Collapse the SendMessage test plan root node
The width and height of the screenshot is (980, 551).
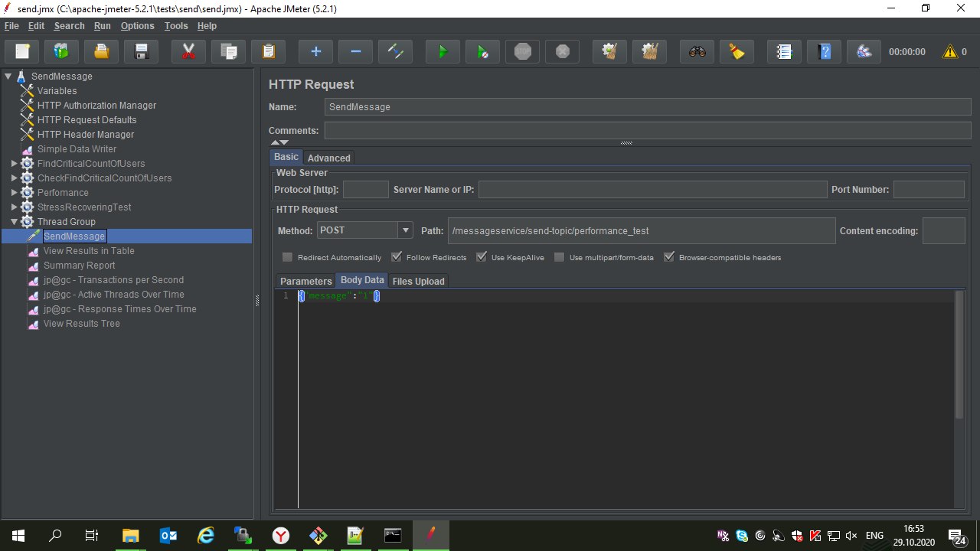coord(8,76)
